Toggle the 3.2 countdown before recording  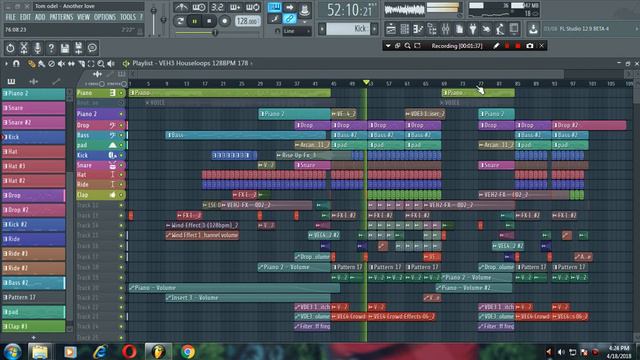pos(217,7)
